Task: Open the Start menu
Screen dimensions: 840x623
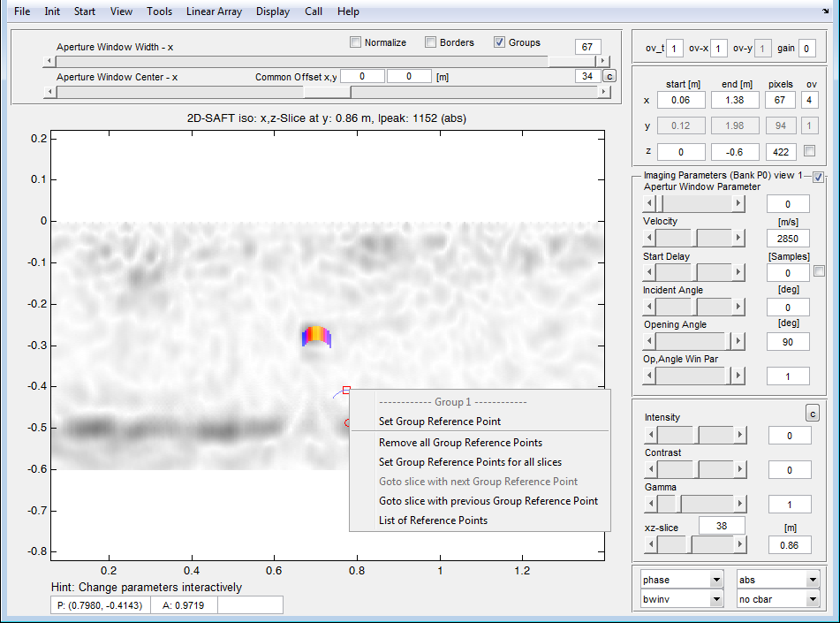Action: [x=85, y=11]
